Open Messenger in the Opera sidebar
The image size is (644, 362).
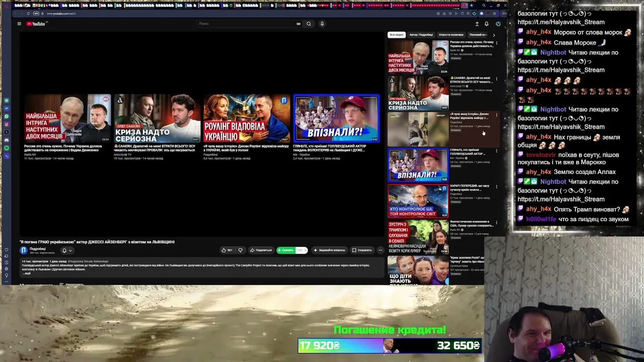(x=7, y=108)
